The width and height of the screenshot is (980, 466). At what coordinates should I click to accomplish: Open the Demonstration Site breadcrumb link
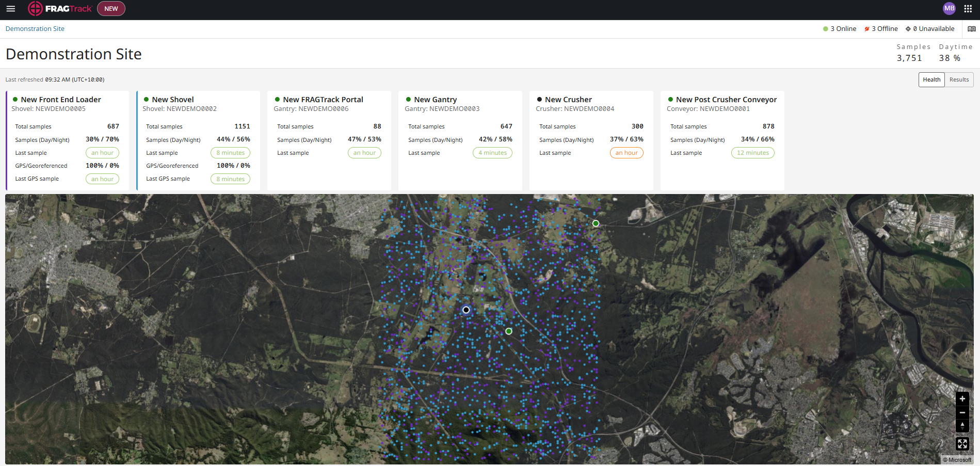coord(35,29)
